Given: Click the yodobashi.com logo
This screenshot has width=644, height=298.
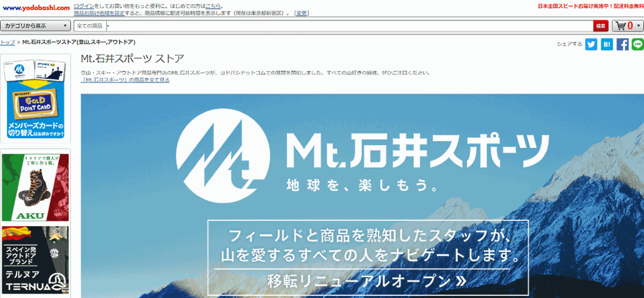Looking at the screenshot, I should [36, 8].
